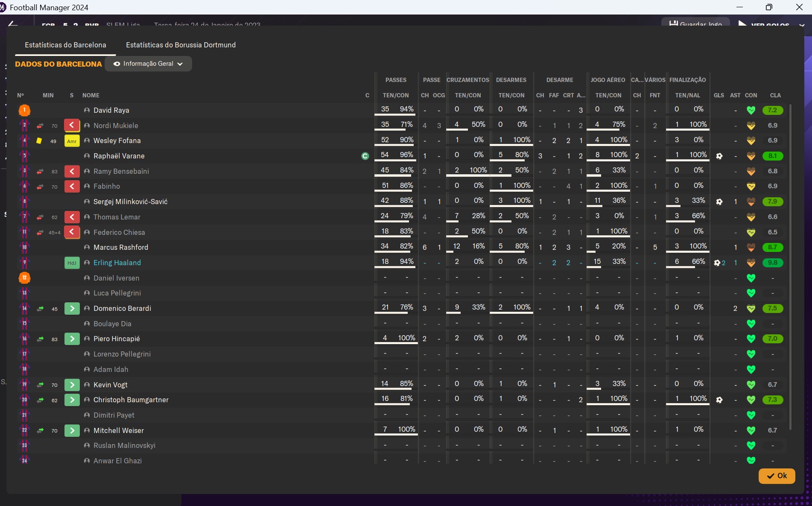Click Raphaël Varane goal ball icon
This screenshot has width=812, height=506.
tap(719, 156)
